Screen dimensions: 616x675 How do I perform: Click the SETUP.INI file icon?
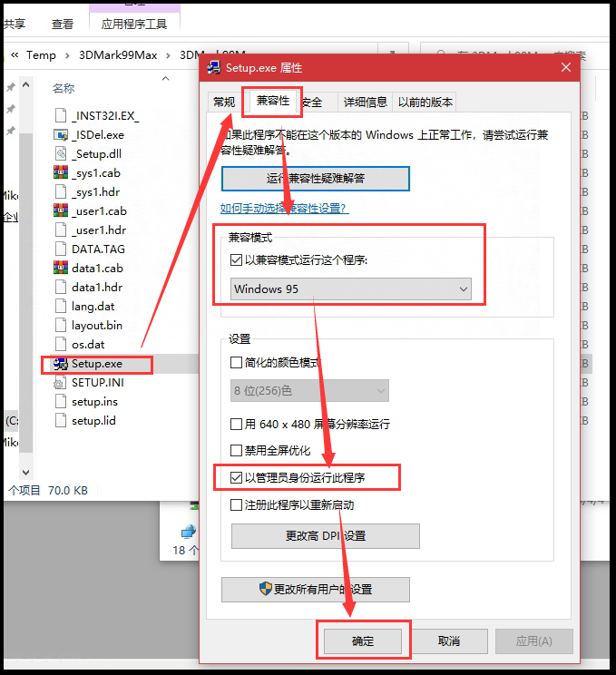(61, 383)
